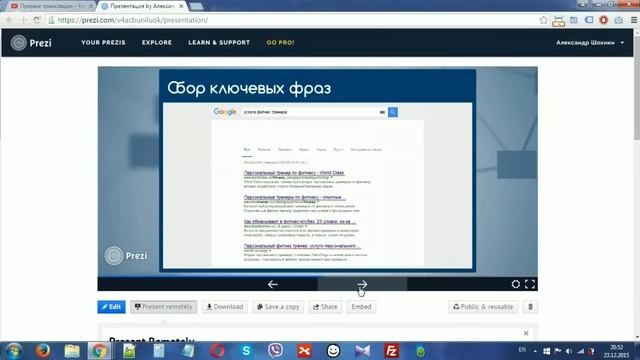
Task: Click the browser back button
Action: tap(9, 20)
